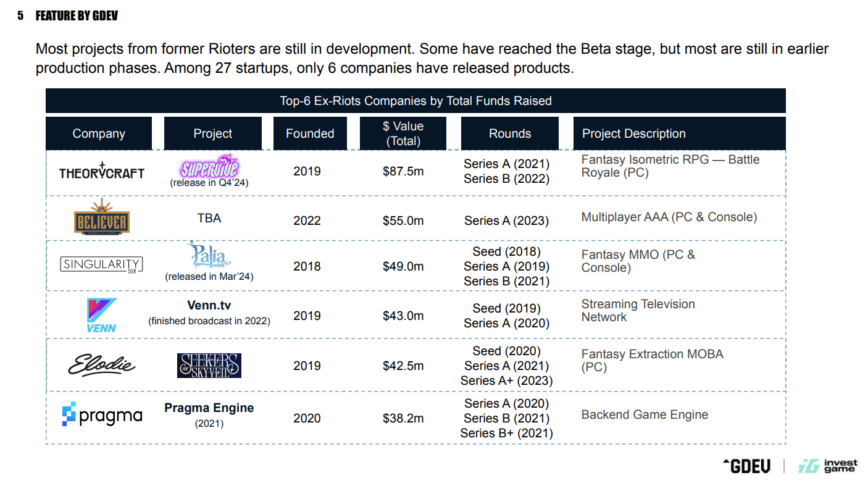Open the VENN logo
868x483 pixels.
point(102,314)
